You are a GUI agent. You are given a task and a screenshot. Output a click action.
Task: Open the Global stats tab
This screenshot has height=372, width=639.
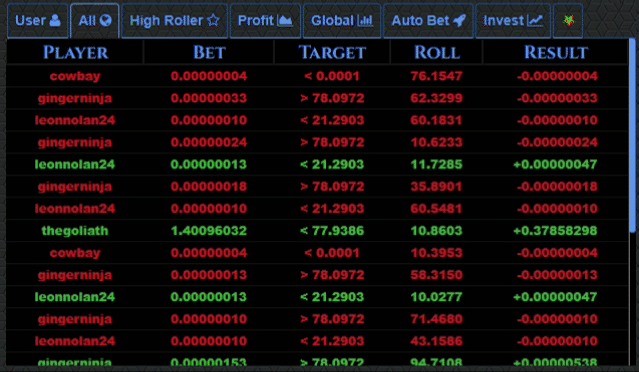342,20
